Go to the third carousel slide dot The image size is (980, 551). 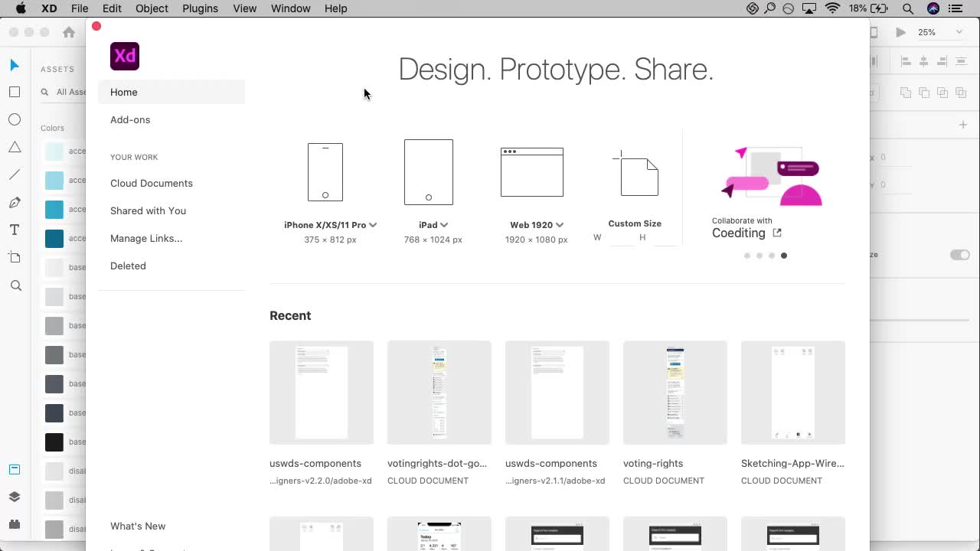tap(772, 256)
